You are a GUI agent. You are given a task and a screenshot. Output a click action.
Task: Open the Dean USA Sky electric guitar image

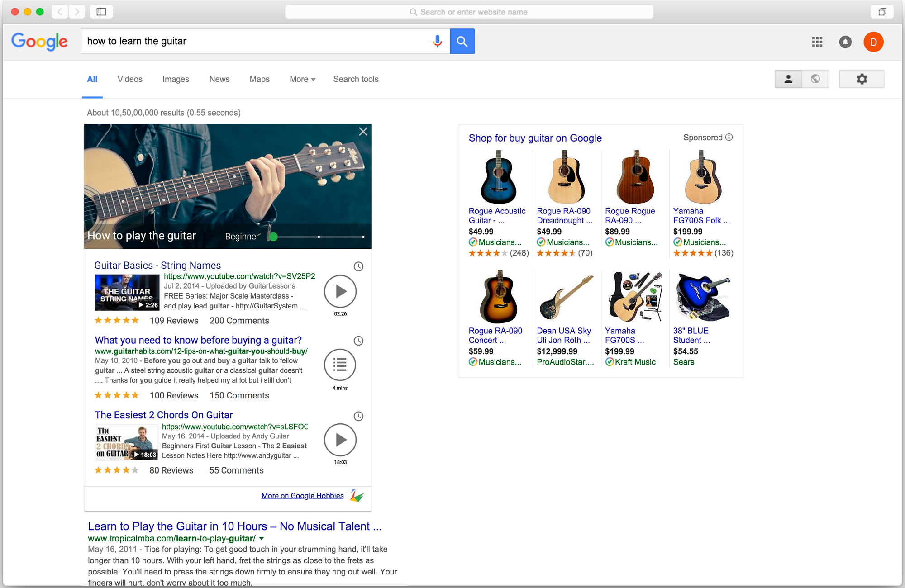566,297
